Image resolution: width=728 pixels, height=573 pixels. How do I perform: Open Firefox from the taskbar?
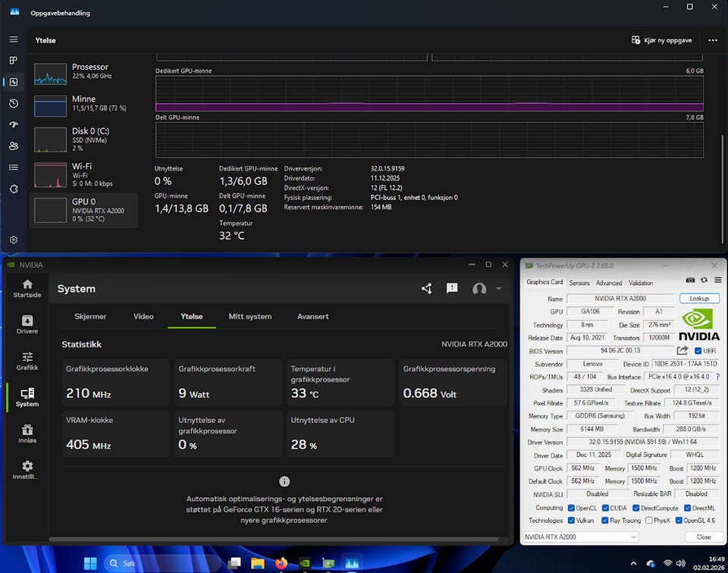pyautogui.click(x=281, y=563)
